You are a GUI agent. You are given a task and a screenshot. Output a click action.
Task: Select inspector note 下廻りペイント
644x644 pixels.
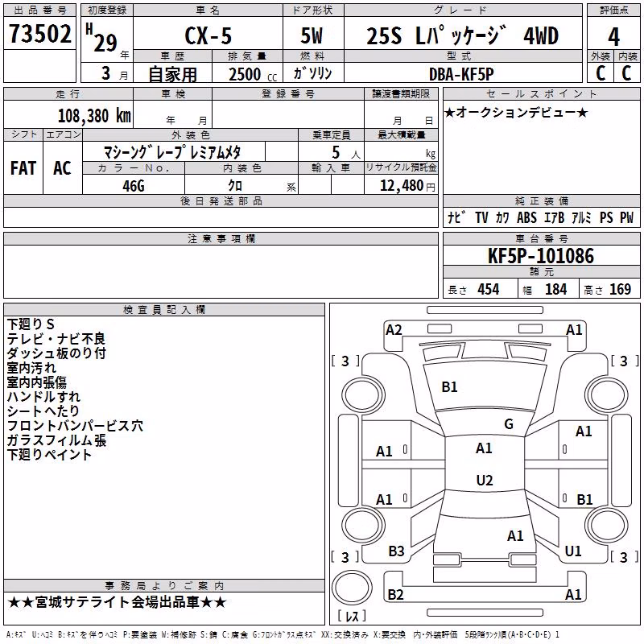pos(49,454)
